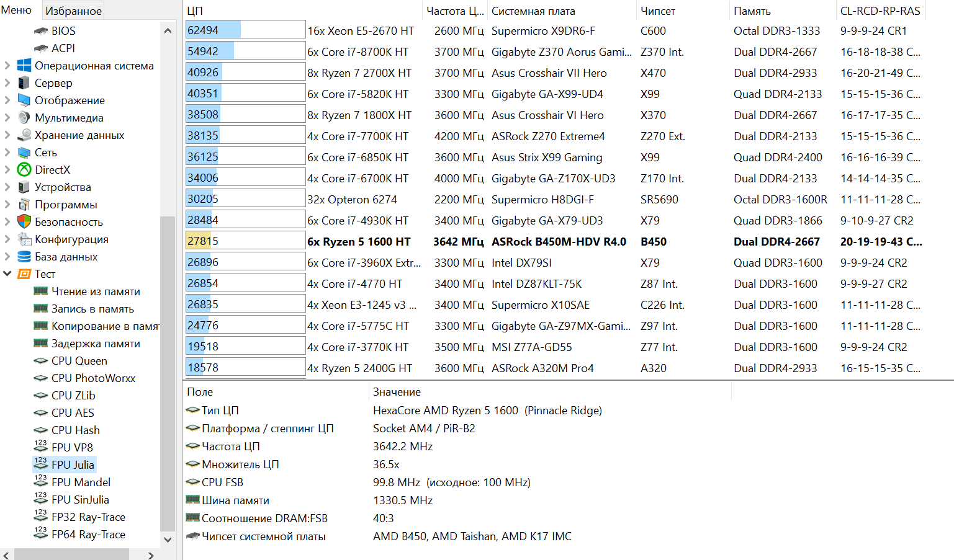
Task: Click the Конфигурация icon
Action: (24, 239)
